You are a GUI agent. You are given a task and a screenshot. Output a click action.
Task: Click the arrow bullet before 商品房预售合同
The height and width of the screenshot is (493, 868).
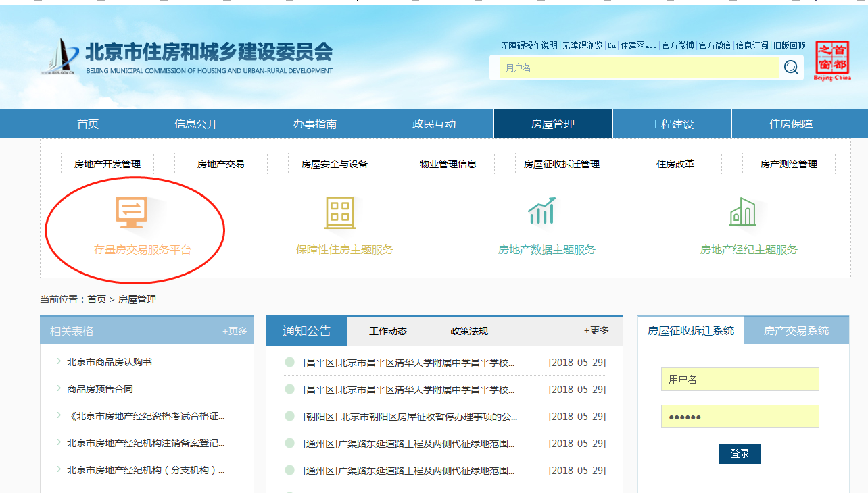[x=59, y=388]
